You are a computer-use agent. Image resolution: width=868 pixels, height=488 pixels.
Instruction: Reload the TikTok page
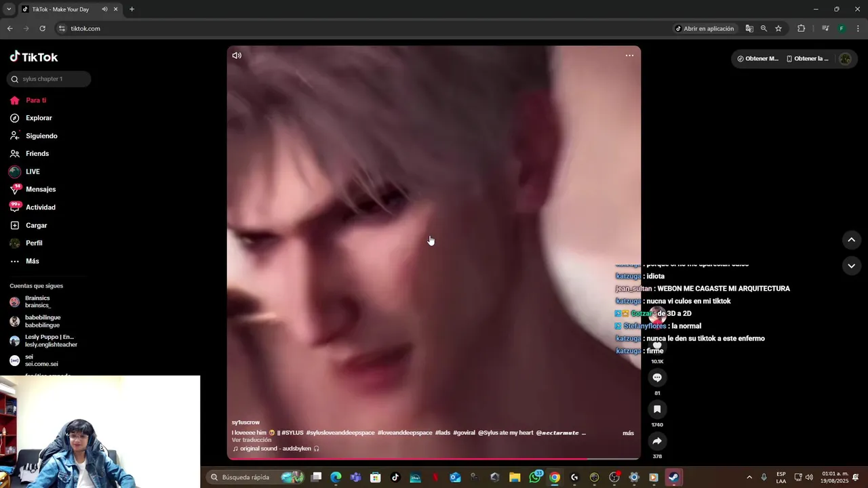pyautogui.click(x=42, y=28)
